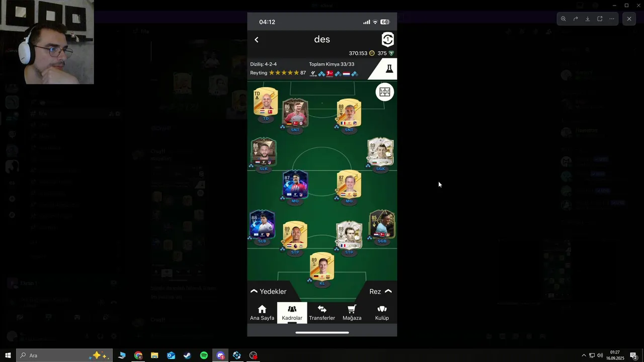The image size is (644, 362).
Task: Switch to Discord in the taskbar
Action: coord(220,355)
